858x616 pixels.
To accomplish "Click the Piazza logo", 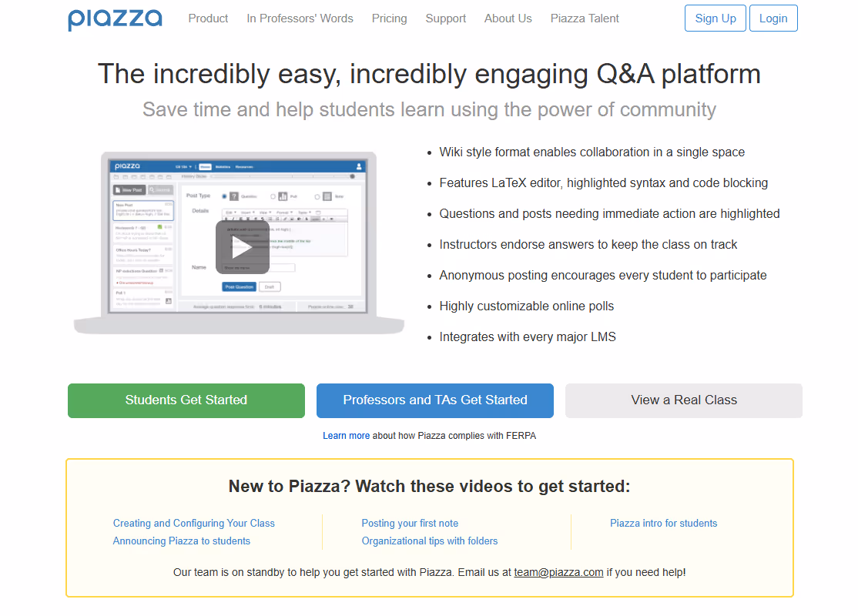I will (115, 19).
